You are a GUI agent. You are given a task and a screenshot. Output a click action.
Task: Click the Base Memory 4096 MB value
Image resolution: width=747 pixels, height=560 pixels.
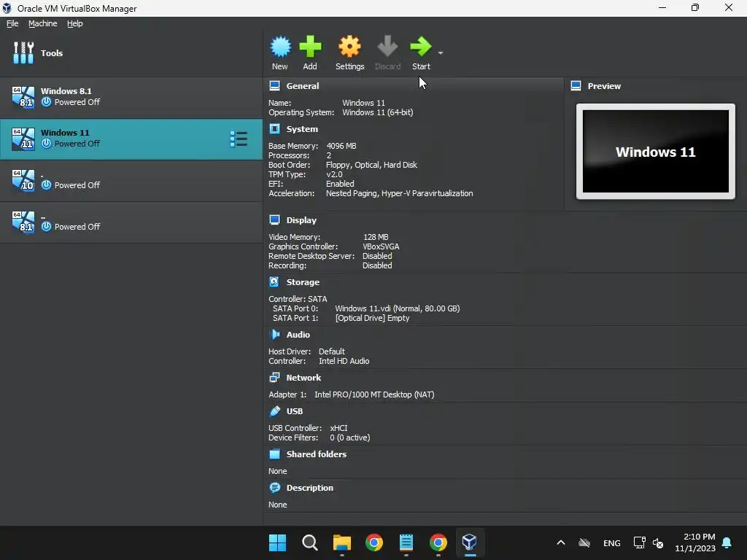(x=341, y=146)
